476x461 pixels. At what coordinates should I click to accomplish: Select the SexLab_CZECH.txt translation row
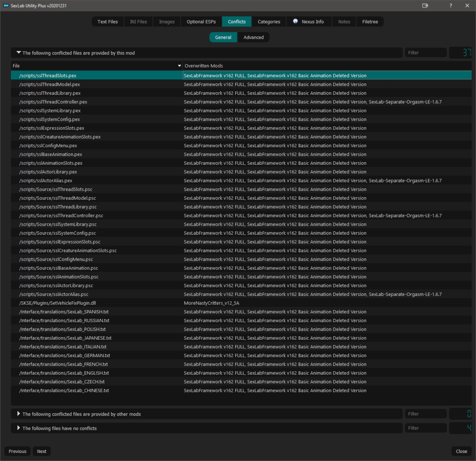(x=241, y=382)
